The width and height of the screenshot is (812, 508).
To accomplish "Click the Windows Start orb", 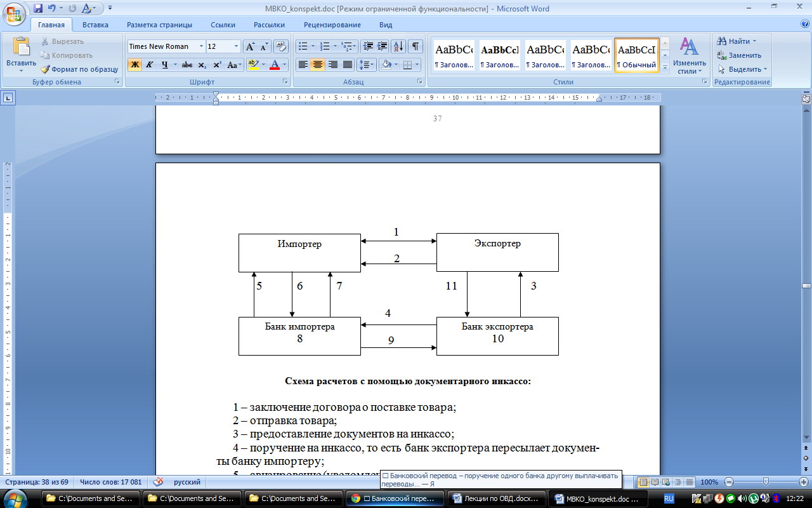I will (15, 498).
